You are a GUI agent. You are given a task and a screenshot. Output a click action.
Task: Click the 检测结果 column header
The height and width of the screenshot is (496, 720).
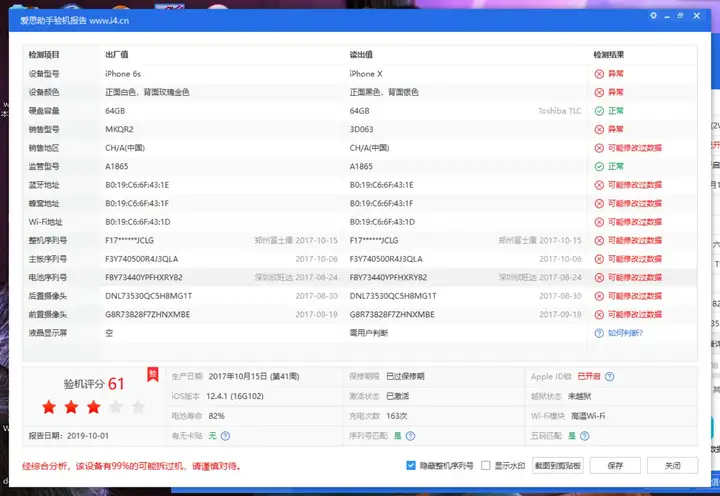point(609,55)
